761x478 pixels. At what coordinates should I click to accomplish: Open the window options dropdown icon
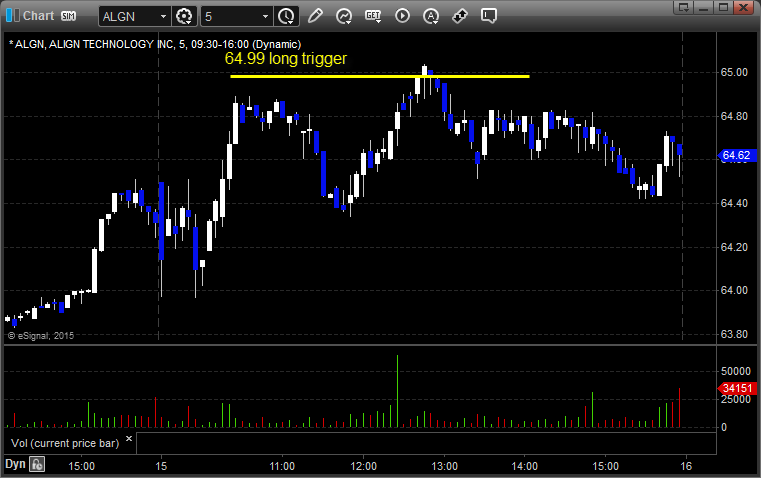coord(684,7)
